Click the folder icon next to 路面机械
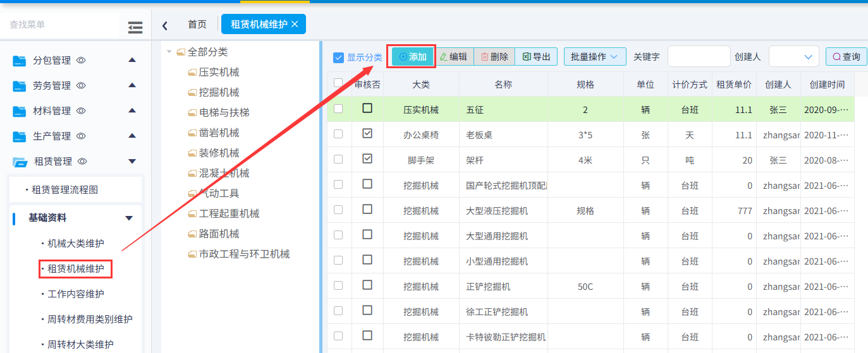Viewport: 868px width, 353px height. click(x=192, y=234)
